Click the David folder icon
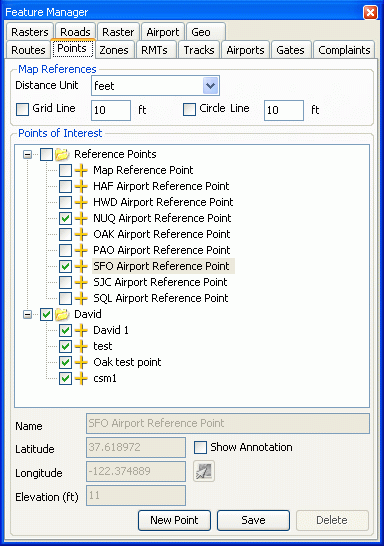384x546 pixels. tap(62, 314)
